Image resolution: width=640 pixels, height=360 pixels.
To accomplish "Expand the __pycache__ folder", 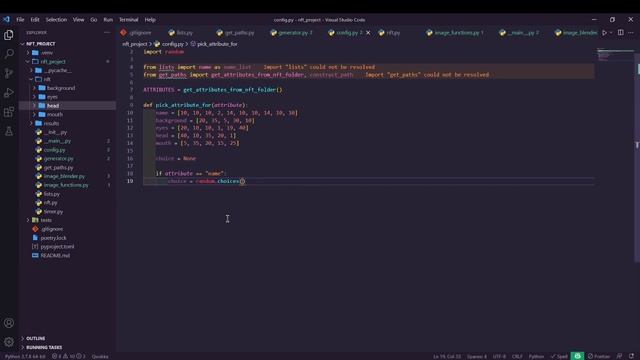I will (x=31, y=70).
